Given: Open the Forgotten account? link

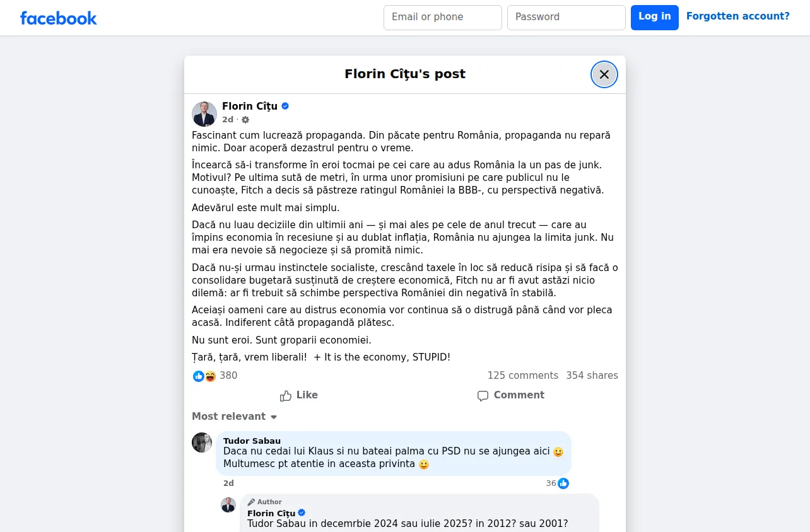Looking at the screenshot, I should tap(738, 16).
